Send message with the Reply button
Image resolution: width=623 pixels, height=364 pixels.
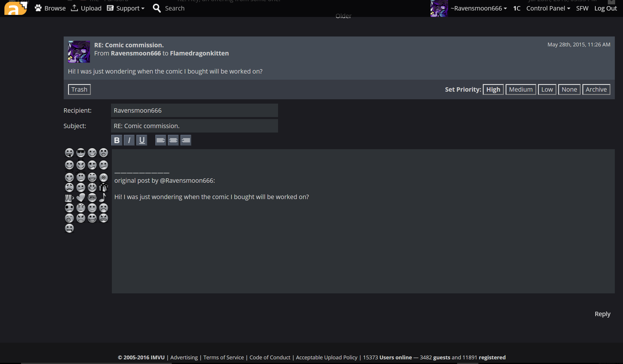(x=602, y=314)
